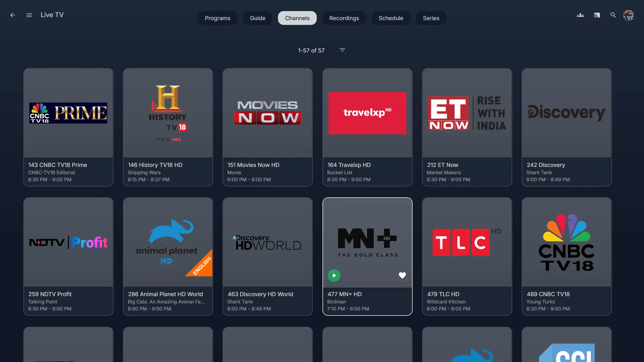Go to the Series tab
Image resolution: width=644 pixels, height=362 pixels.
click(431, 18)
